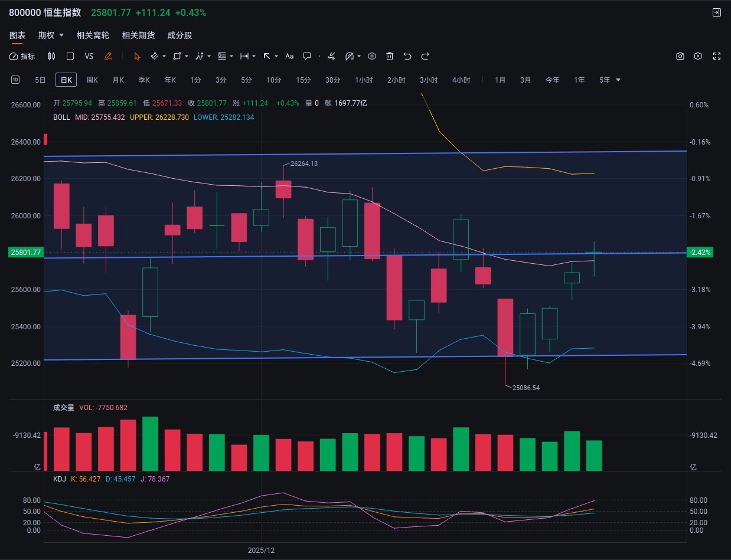Screen dimensions: 731x560
Task: Open the 5年 range dropdown
Action: tap(610, 80)
